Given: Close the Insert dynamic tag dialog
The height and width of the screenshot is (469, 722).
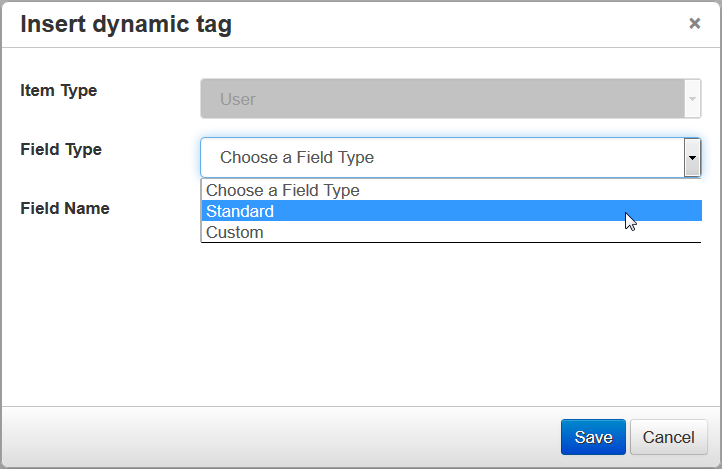Looking at the screenshot, I should click(694, 24).
